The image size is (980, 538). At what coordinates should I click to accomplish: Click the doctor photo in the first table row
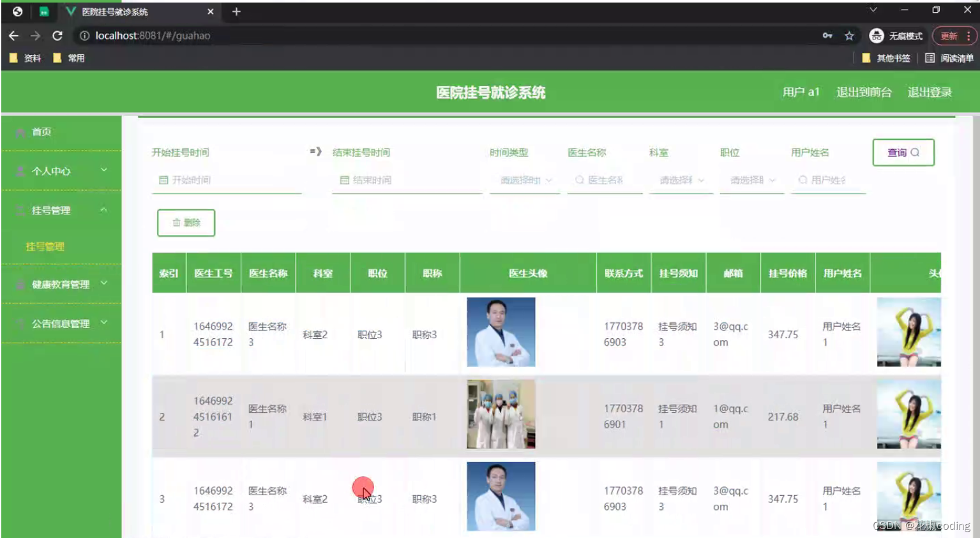tap(501, 333)
